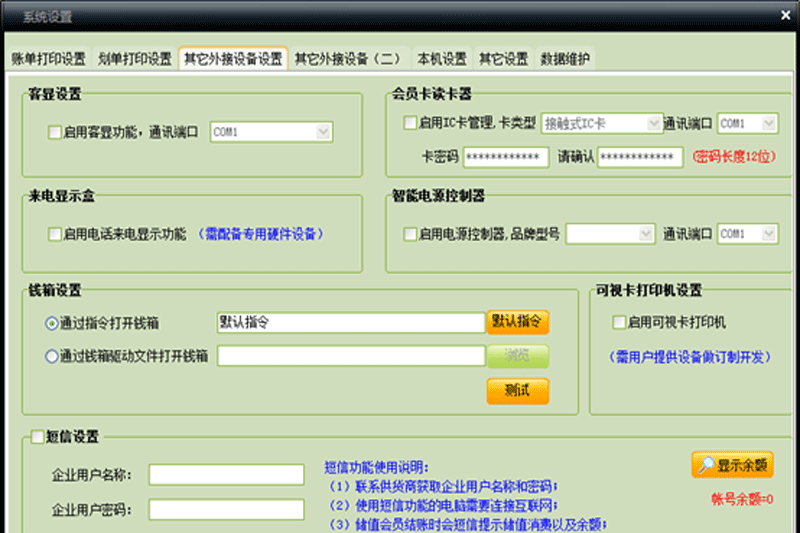This screenshot has width=800, height=533.
Task: Choose 通过钱箱驱动文件打开钱箱 radio option
Action: click(52, 356)
